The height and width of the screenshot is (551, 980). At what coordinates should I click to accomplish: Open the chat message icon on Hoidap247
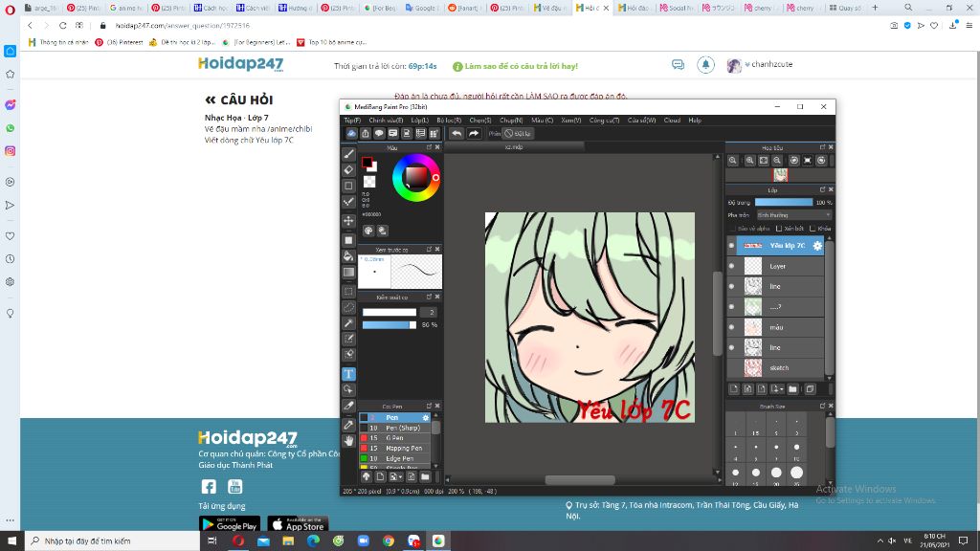click(x=679, y=65)
